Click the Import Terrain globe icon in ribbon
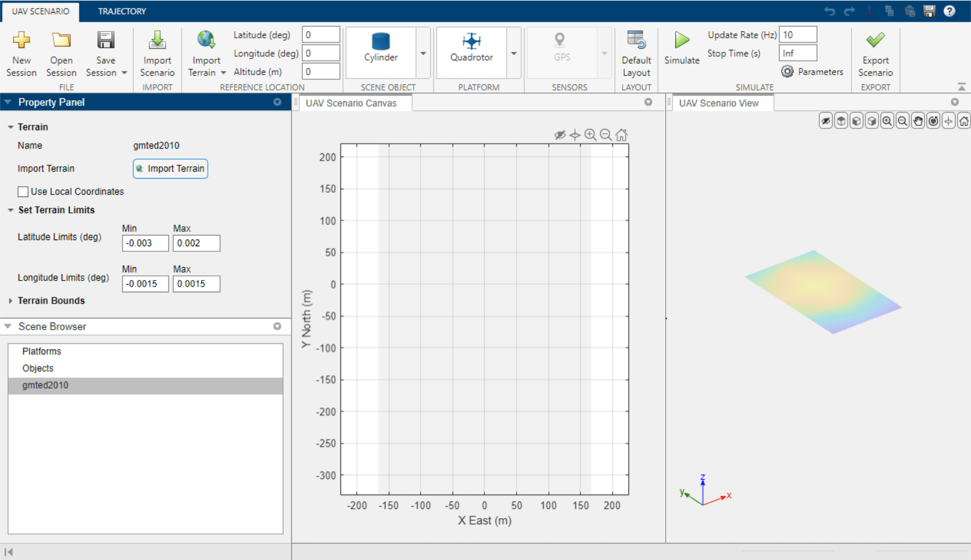The height and width of the screenshot is (560, 971). [x=206, y=40]
